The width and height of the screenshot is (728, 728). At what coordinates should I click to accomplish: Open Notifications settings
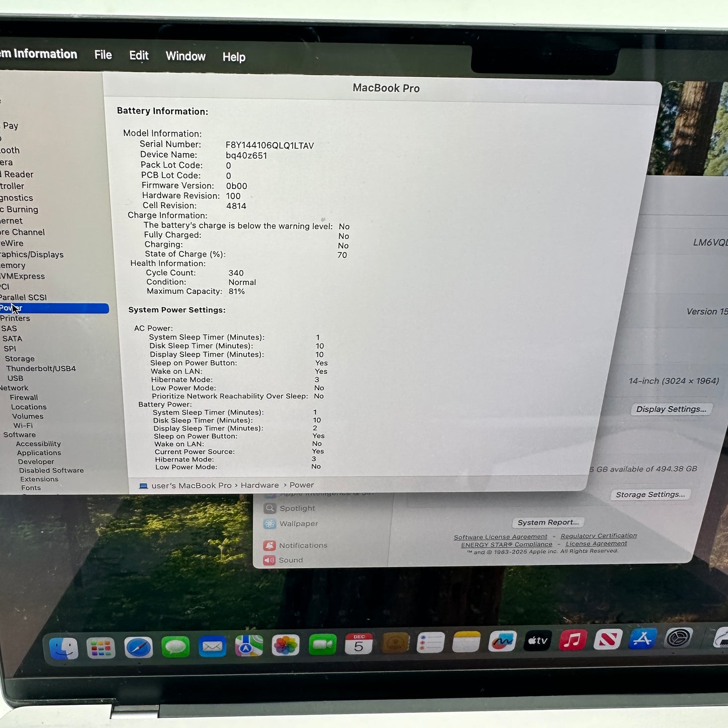pos(303,545)
